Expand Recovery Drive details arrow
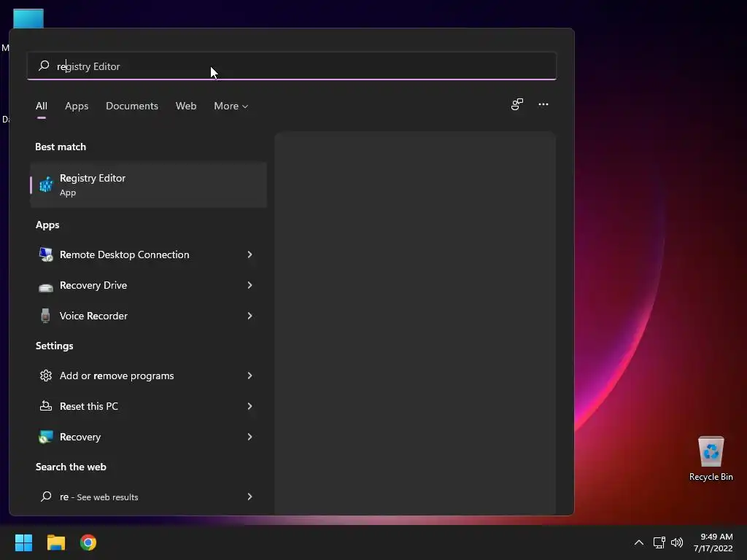This screenshot has width=747, height=560. pos(249,285)
